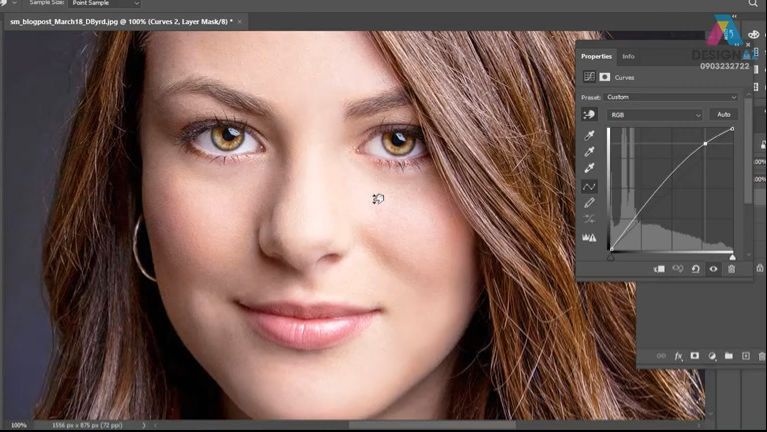This screenshot has height=432, width=767.
Task: Switch to the Properties tab
Action: [596, 56]
